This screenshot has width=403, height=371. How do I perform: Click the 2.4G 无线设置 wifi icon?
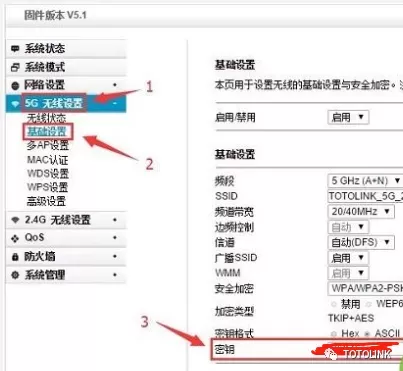coord(15,220)
